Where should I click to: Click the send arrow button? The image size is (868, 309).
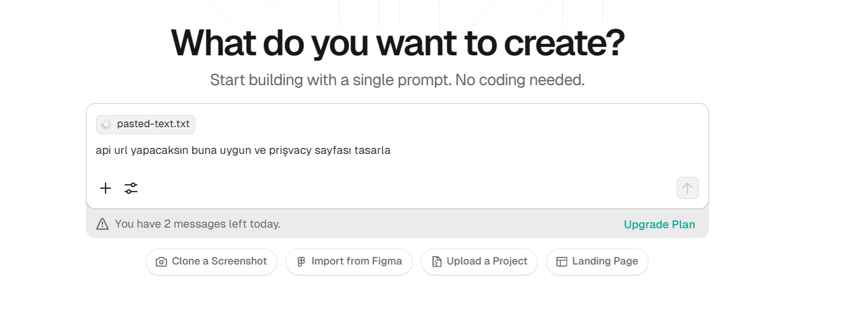[x=687, y=188]
